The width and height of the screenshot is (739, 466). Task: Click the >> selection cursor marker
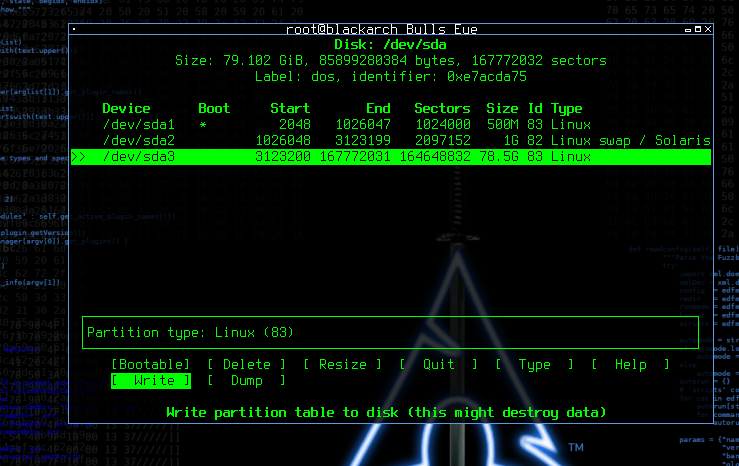(x=79, y=157)
